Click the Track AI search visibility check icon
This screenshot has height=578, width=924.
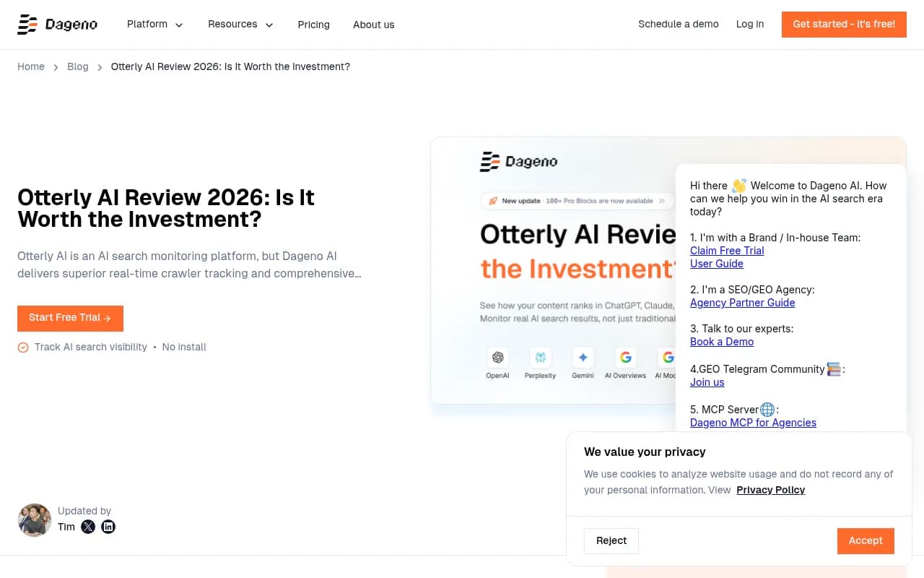coord(23,348)
